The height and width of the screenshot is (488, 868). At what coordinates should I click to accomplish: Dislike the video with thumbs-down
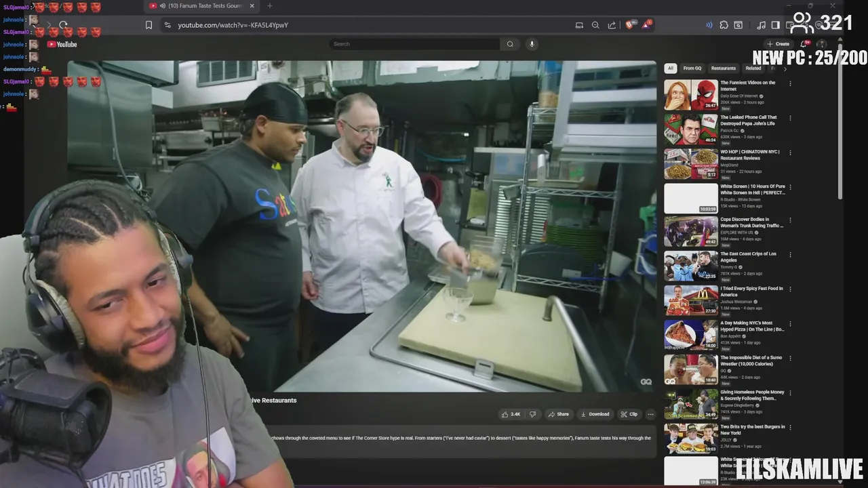point(532,414)
